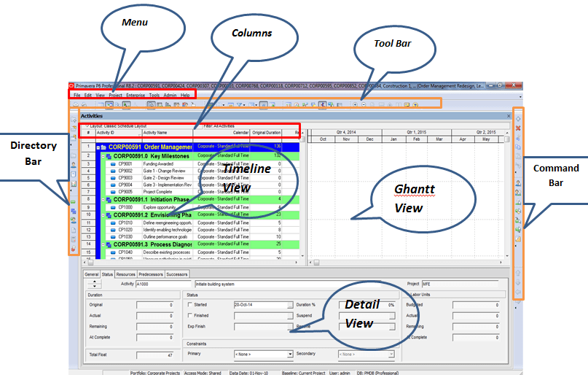The width and height of the screenshot is (588, 375).
Task: Open the Enterprise menu
Action: point(136,96)
